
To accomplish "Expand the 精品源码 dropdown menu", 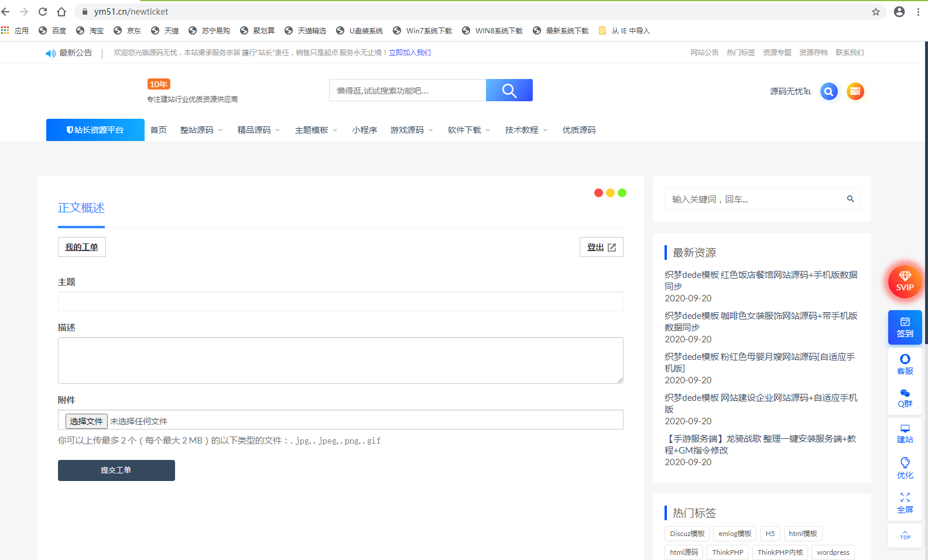I will pyautogui.click(x=259, y=130).
